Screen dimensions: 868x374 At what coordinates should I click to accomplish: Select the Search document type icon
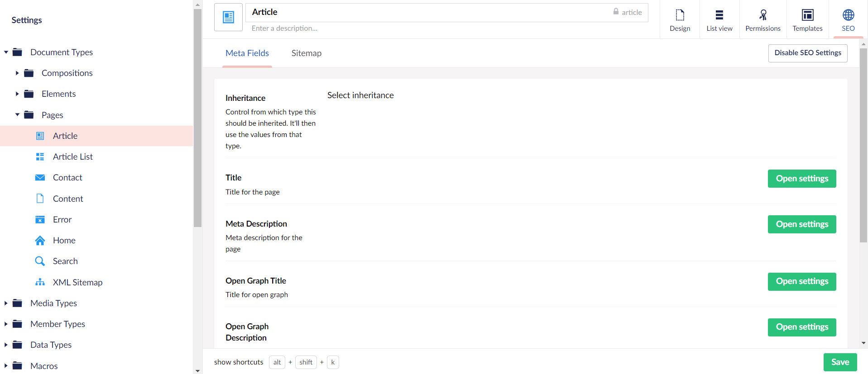[x=40, y=261]
